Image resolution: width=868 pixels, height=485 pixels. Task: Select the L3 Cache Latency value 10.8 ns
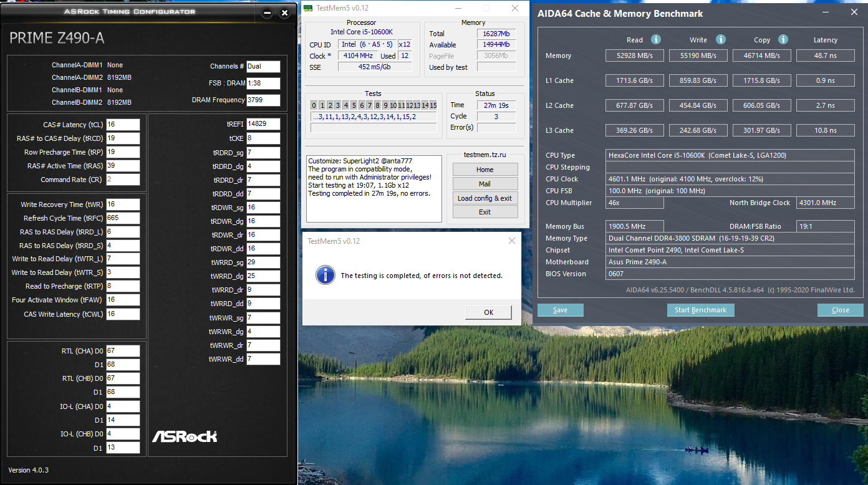[826, 130]
